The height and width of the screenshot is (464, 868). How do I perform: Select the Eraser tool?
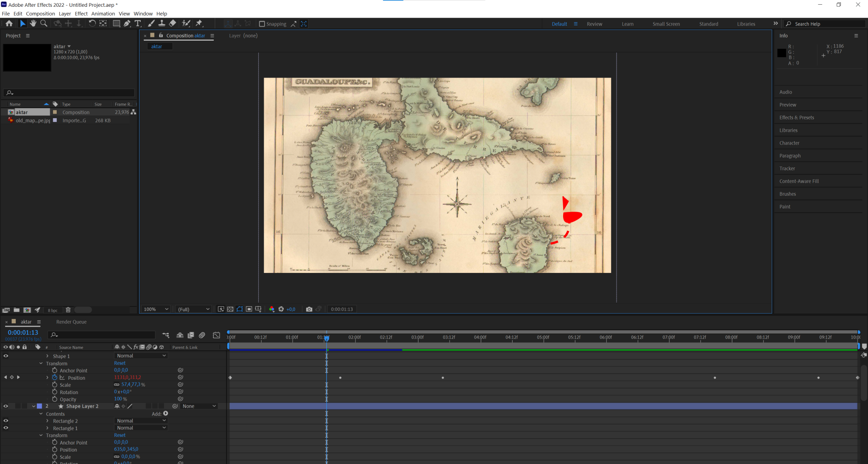click(x=173, y=24)
